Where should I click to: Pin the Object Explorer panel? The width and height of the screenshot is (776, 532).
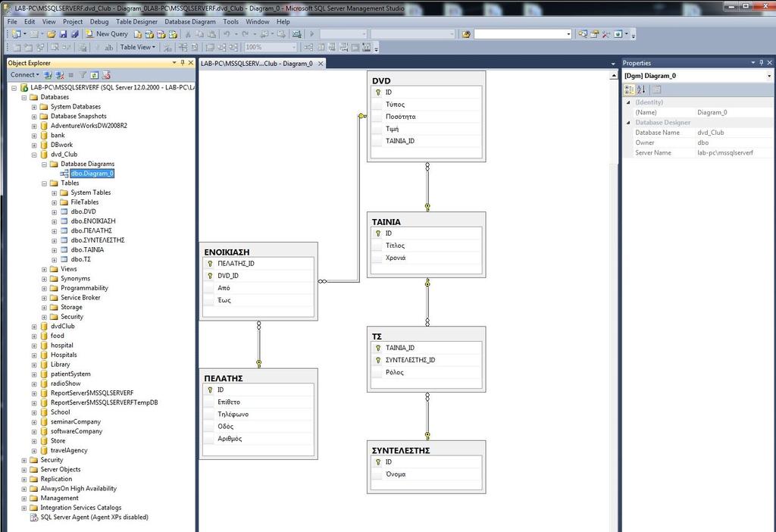tap(183, 63)
